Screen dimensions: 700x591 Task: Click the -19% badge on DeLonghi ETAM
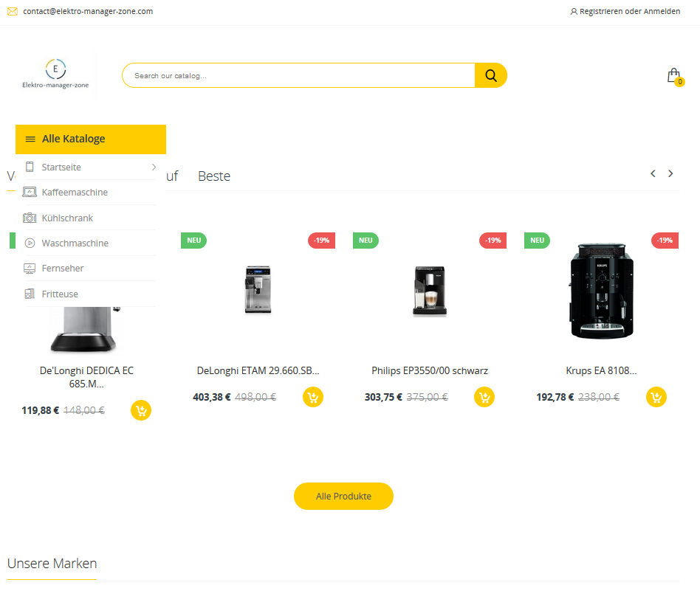click(321, 241)
